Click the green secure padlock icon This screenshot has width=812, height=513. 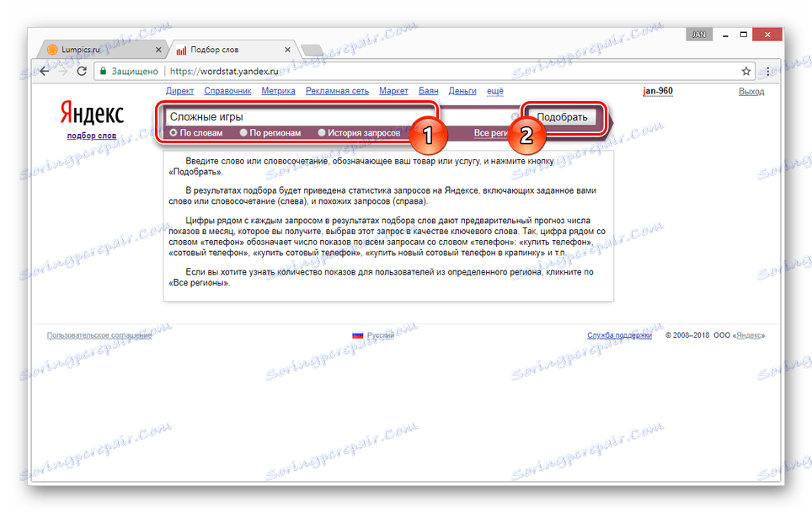coord(103,72)
